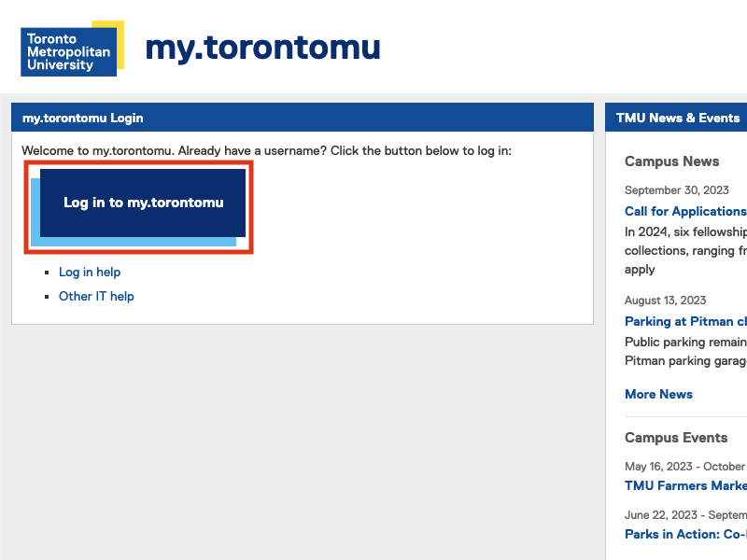Click the Campus News heading
Viewport: 747px width, 560px height.
671,161
